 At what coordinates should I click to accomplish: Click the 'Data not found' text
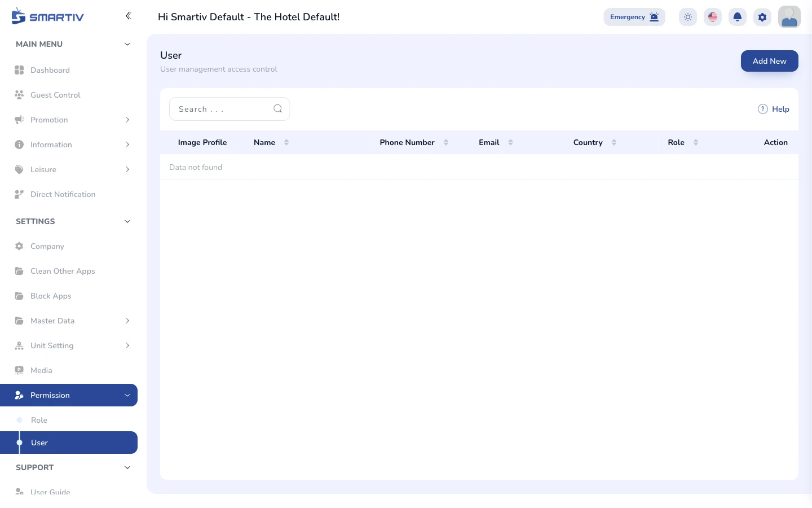tap(196, 167)
